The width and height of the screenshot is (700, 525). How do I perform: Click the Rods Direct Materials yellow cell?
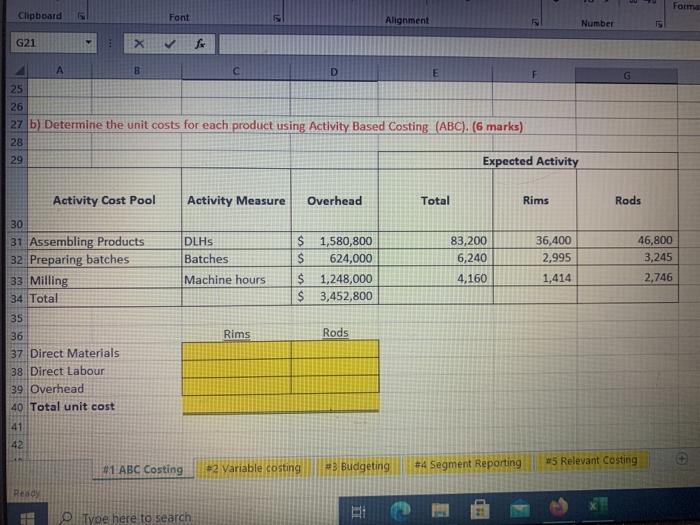pyautogui.click(x=335, y=350)
